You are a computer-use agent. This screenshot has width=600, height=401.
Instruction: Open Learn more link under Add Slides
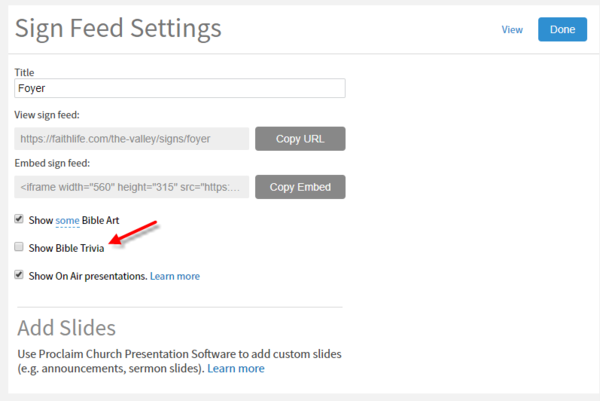pos(236,369)
